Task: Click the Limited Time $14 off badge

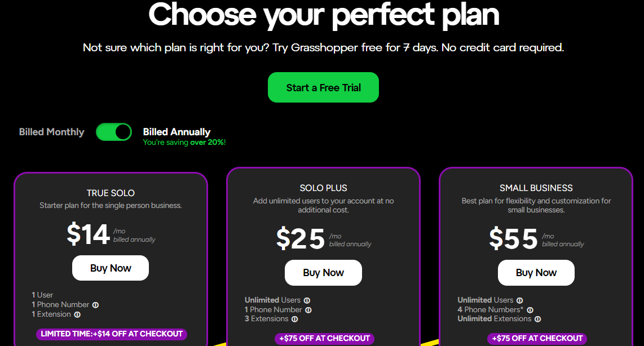Action: coord(112,334)
